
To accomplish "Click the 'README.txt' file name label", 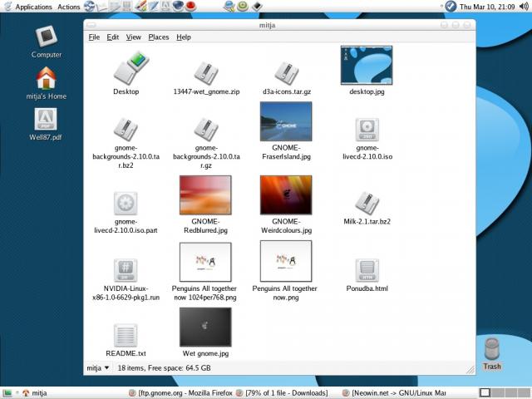I will coord(126,353).
